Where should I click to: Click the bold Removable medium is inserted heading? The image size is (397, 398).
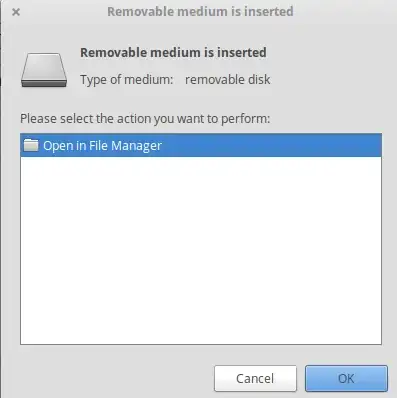173,53
